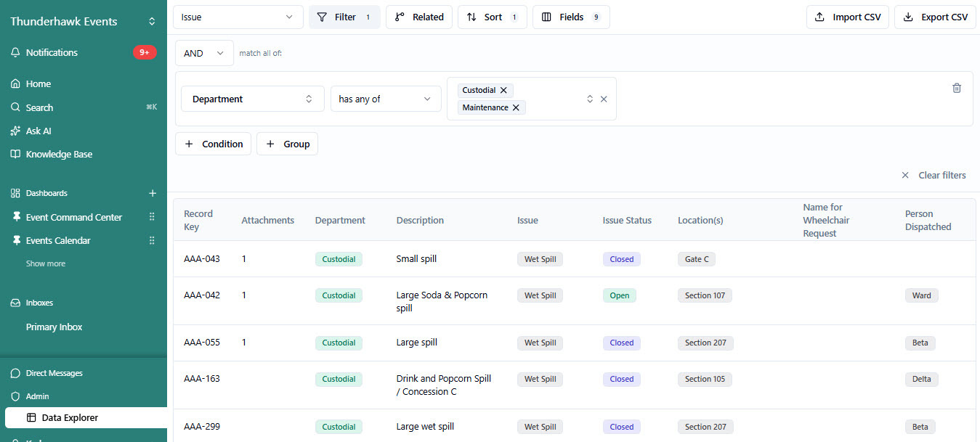Click the Record Key column header
The width and height of the screenshot is (980, 442).
coord(198,220)
